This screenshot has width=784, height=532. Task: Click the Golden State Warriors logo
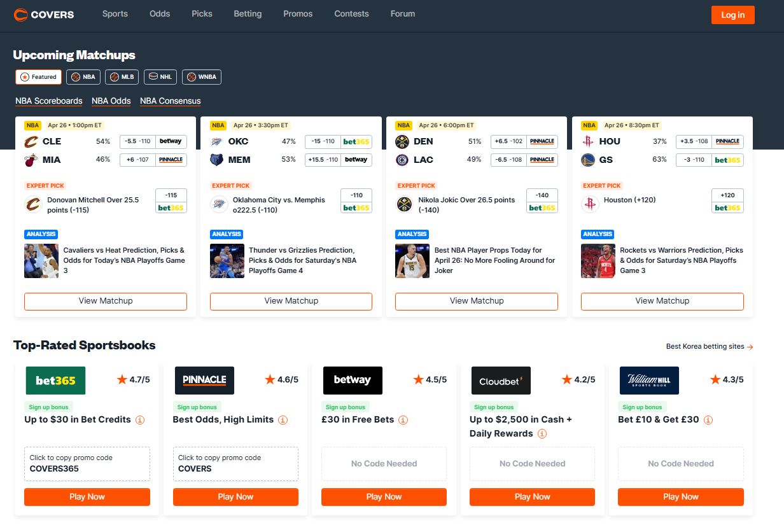588,160
